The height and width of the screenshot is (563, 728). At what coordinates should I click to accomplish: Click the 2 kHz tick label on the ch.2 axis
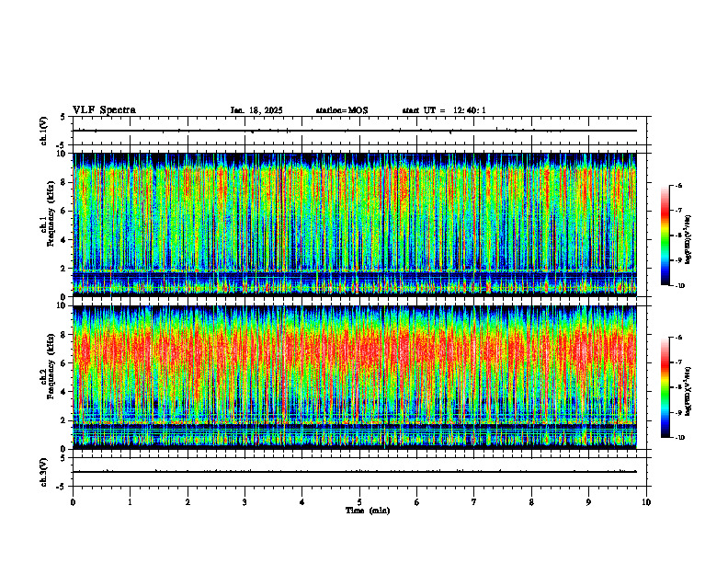pyautogui.click(x=64, y=420)
